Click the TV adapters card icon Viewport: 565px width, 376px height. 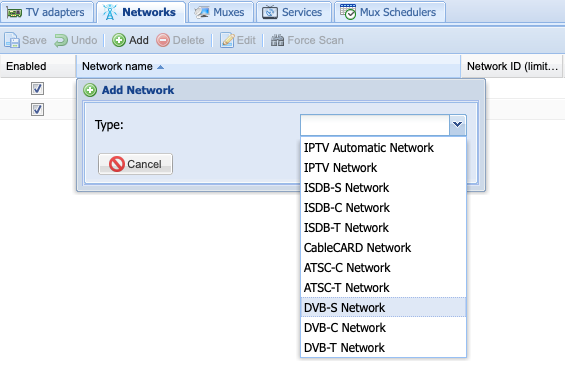tap(14, 13)
